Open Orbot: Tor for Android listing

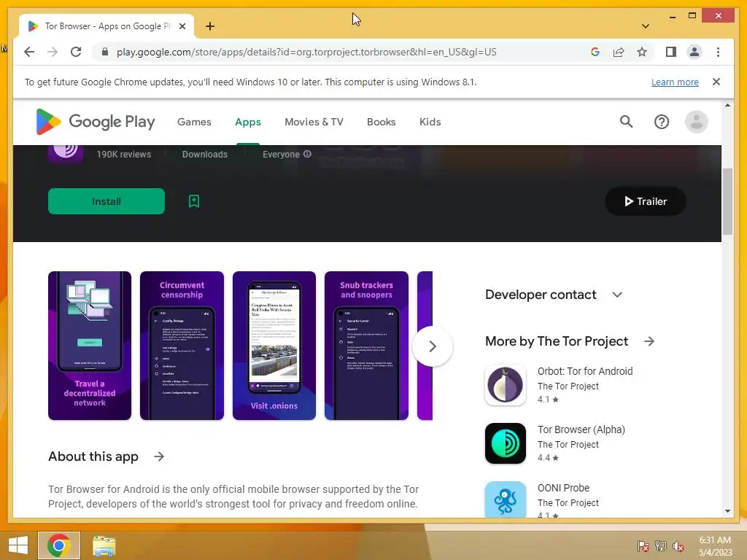coord(585,371)
